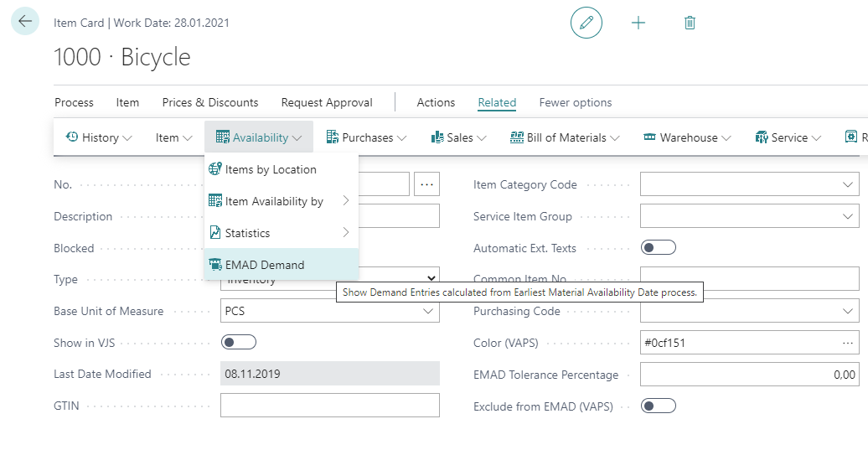Toggle the Show in VJS switch
The width and height of the screenshot is (868, 450).
click(x=239, y=342)
